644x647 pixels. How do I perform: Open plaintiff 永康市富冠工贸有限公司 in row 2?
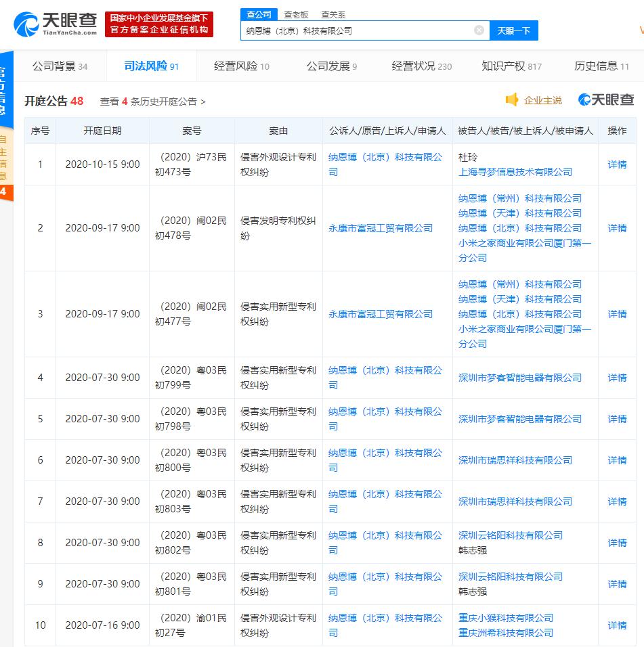[380, 228]
